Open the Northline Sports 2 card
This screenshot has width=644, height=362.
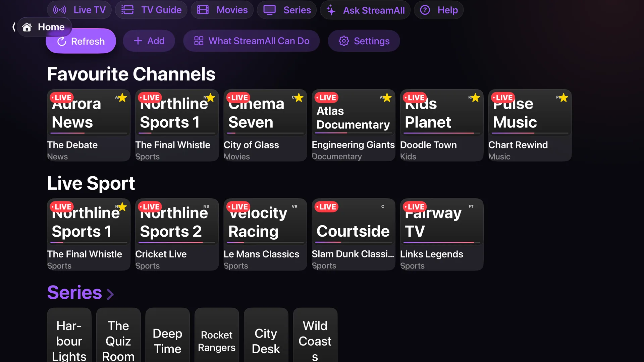coord(177,234)
